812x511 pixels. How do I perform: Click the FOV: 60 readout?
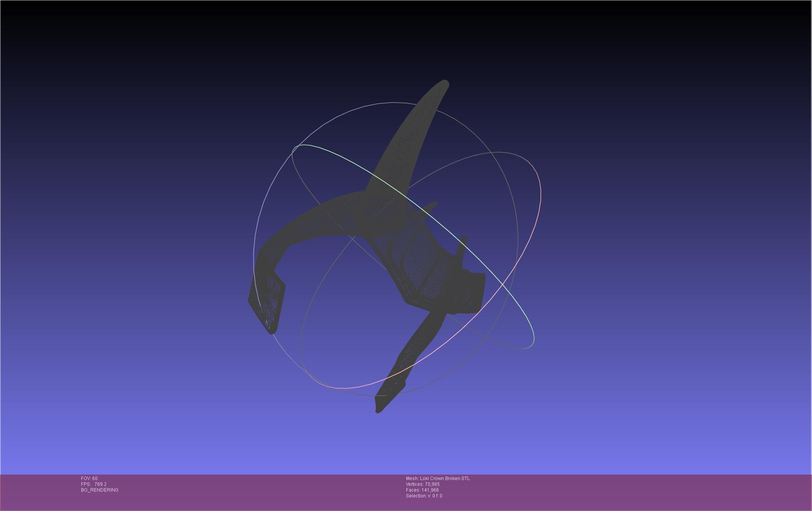pyautogui.click(x=89, y=478)
